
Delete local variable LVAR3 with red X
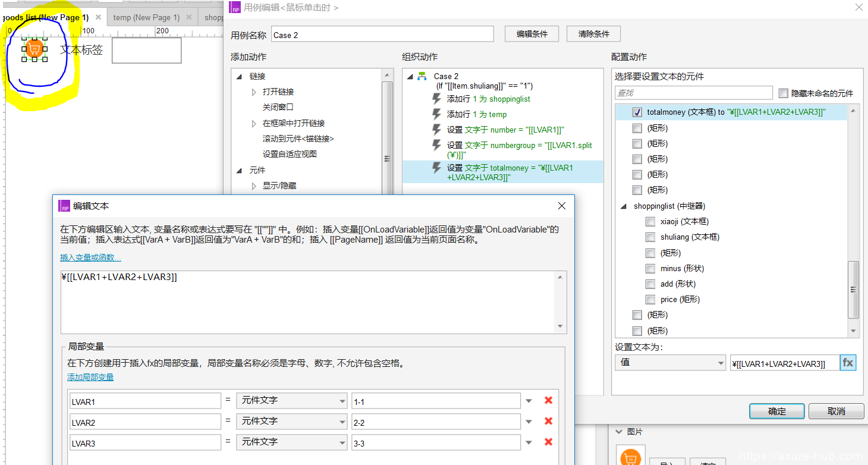click(x=548, y=442)
